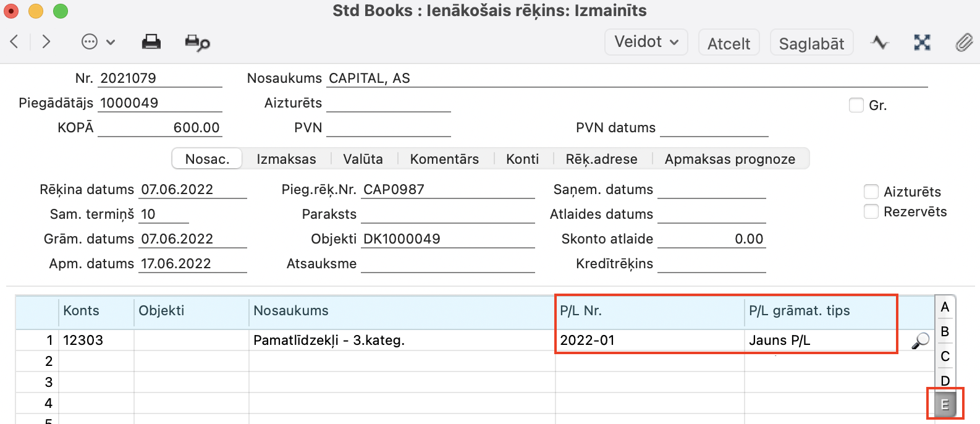Click the printer icon
This screenshot has width=980, height=424.
point(151,42)
